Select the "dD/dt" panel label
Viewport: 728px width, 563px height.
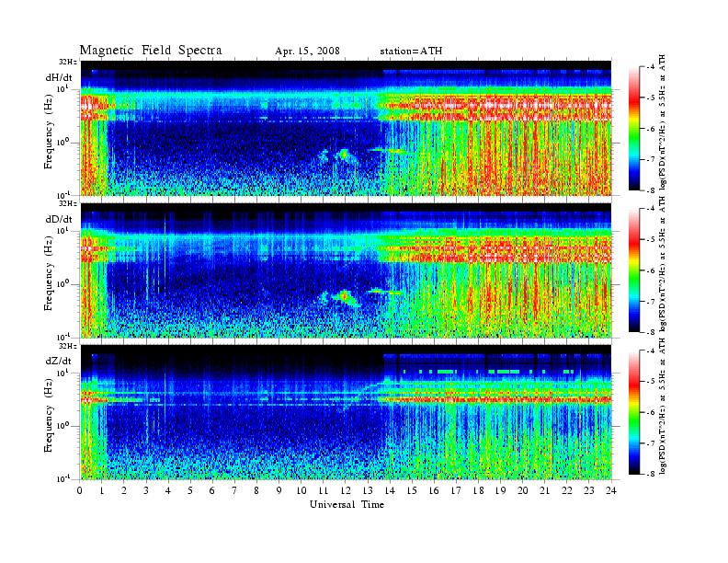59,219
